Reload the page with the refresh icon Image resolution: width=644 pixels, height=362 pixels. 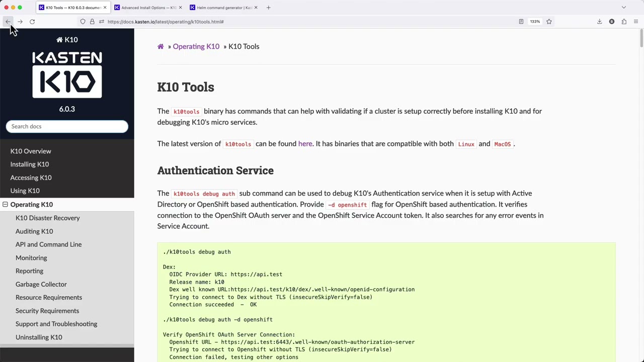pos(32,22)
